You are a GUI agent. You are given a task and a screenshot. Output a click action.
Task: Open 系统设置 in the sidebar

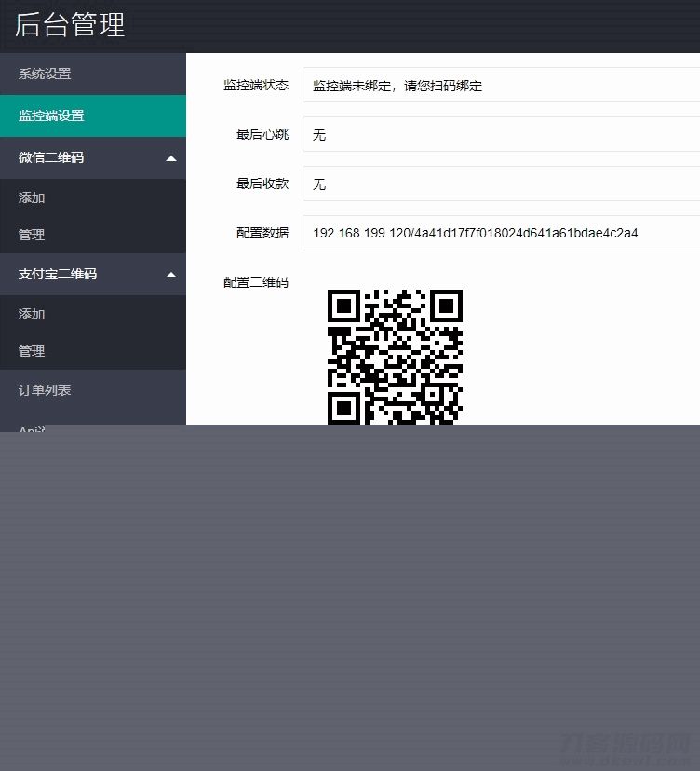point(45,74)
